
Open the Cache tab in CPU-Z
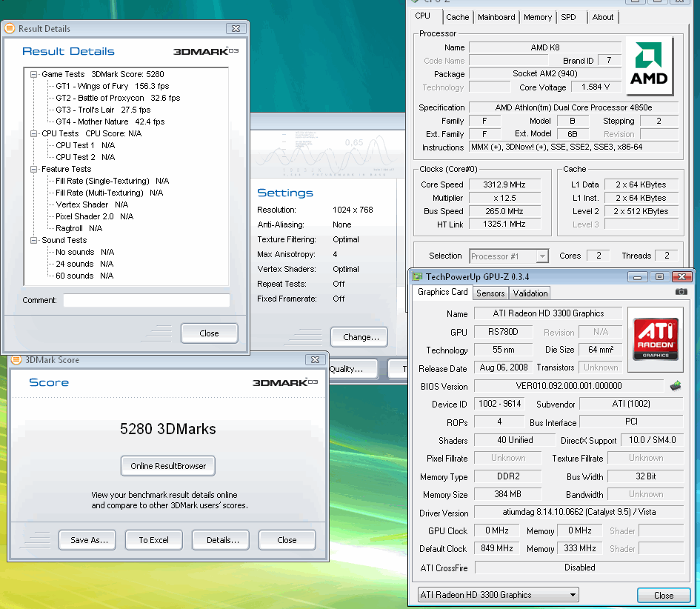click(x=458, y=17)
